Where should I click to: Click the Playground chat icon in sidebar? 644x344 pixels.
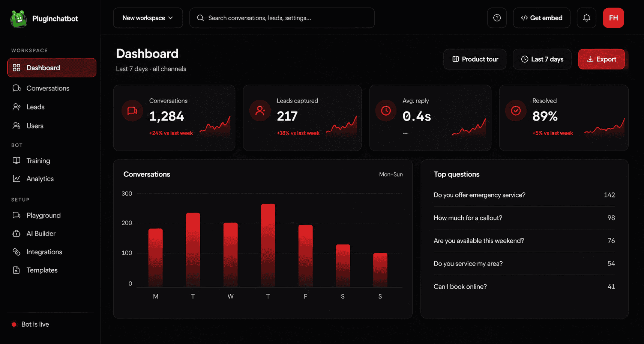tap(17, 215)
